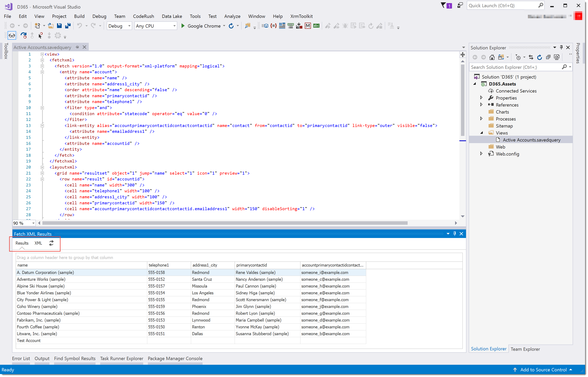Click the Home scope icon in Solution Explorer
The image size is (588, 377).
click(492, 57)
